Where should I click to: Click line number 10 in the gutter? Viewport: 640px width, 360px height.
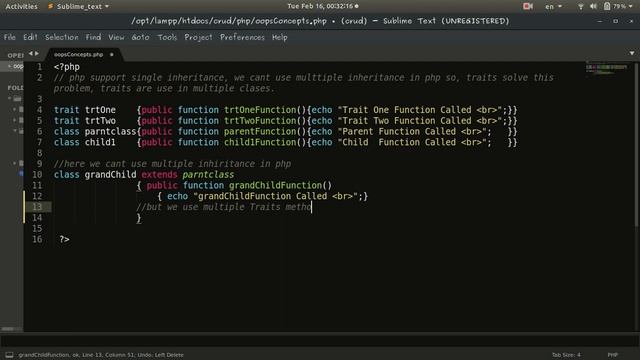click(x=37, y=175)
